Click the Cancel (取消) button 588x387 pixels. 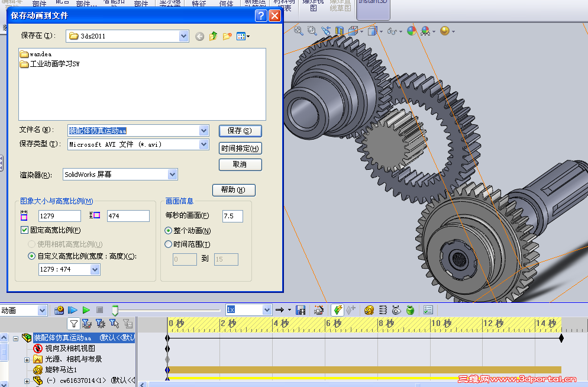tap(240, 165)
